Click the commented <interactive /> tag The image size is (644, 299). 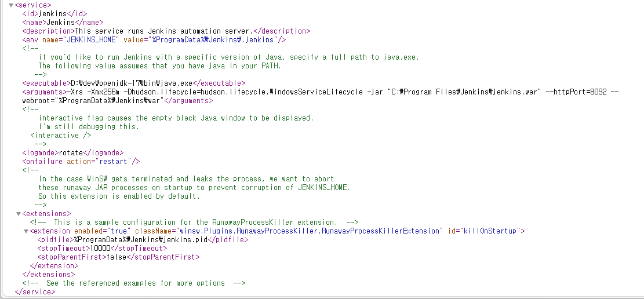point(61,135)
